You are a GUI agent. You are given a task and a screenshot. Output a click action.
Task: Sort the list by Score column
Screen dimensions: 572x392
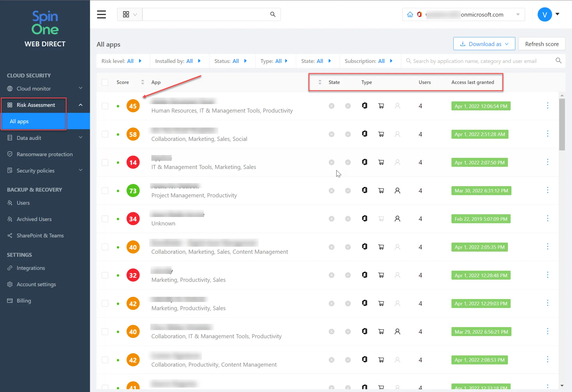pyautogui.click(x=142, y=82)
